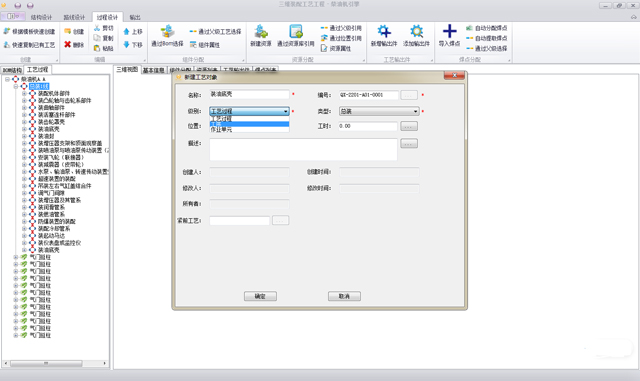Click the 快速复制已有工艺 ribbon icon

(x=7, y=45)
